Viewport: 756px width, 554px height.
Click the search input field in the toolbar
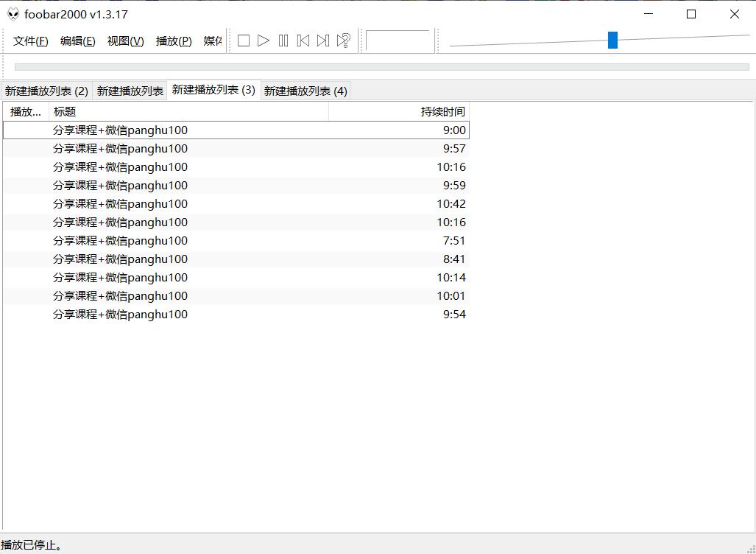point(399,41)
